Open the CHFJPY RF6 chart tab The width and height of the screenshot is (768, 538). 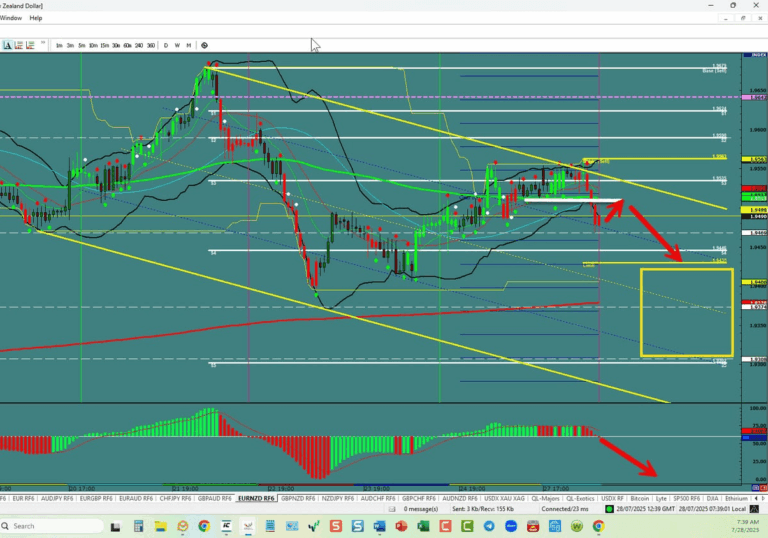(x=175, y=498)
